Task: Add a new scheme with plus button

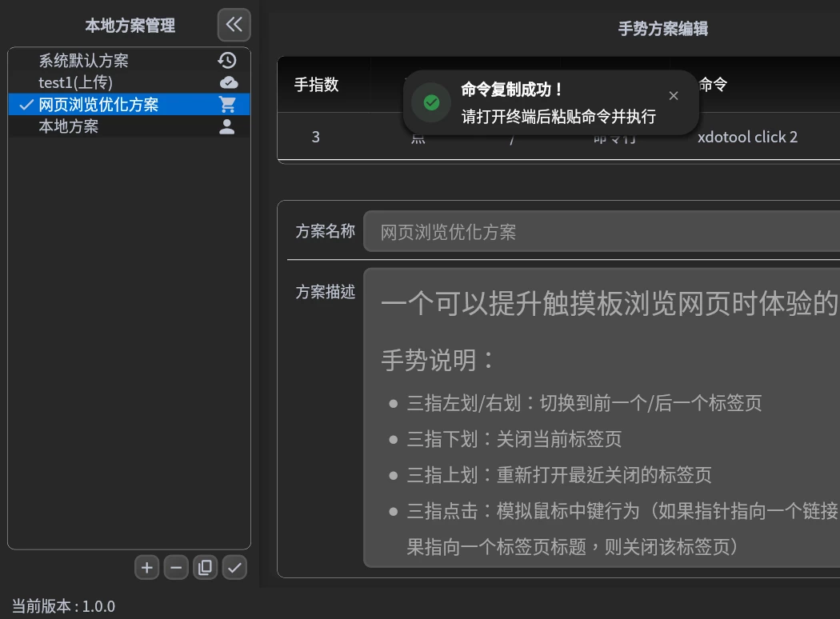Action: [146, 568]
